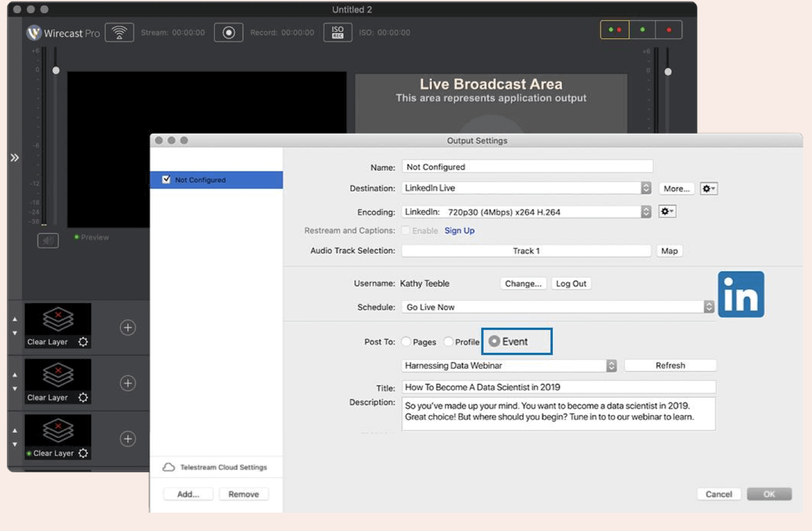Click the ISO REC recording icon
Screen dimensions: 812x531
click(337, 33)
